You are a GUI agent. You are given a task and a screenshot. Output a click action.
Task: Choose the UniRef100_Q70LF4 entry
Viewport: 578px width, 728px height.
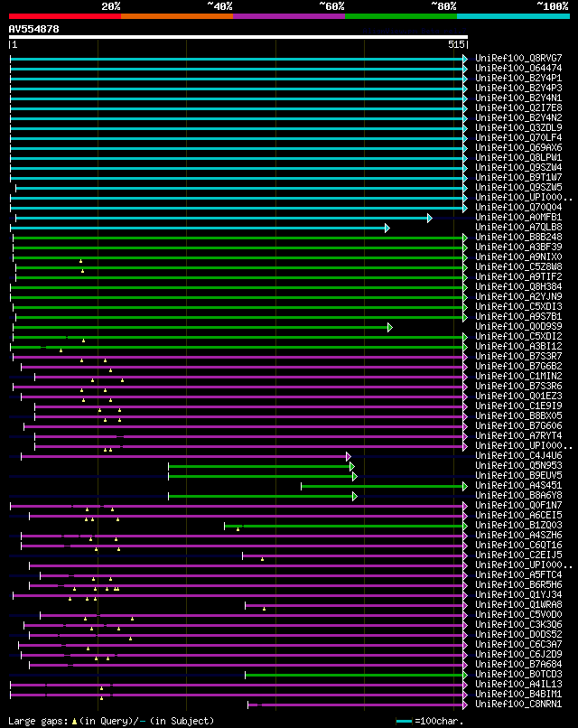518,138
